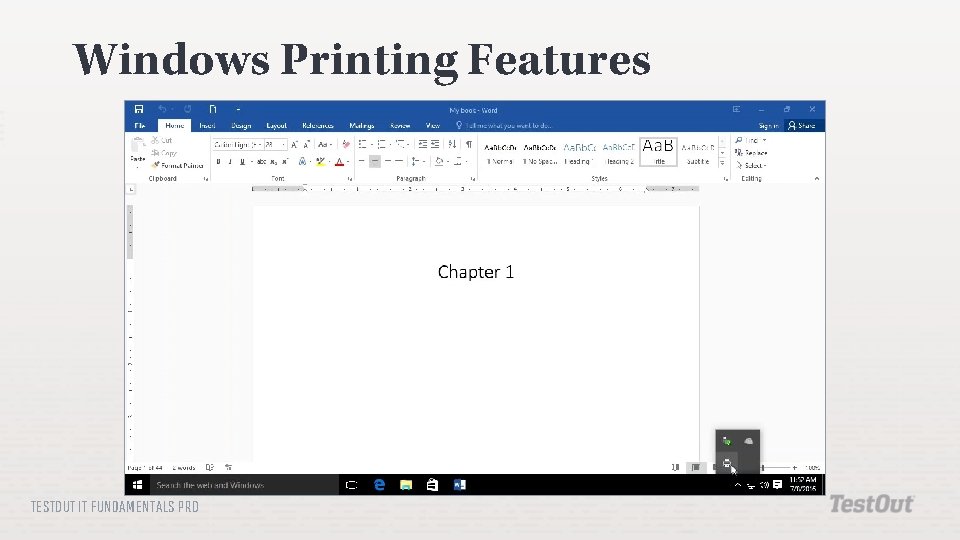
Task: Click the Save icon in quick access toolbar
Action: coord(139,109)
